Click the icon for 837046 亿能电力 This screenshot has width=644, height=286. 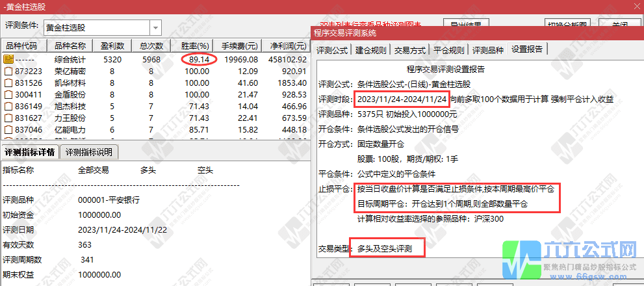point(8,129)
